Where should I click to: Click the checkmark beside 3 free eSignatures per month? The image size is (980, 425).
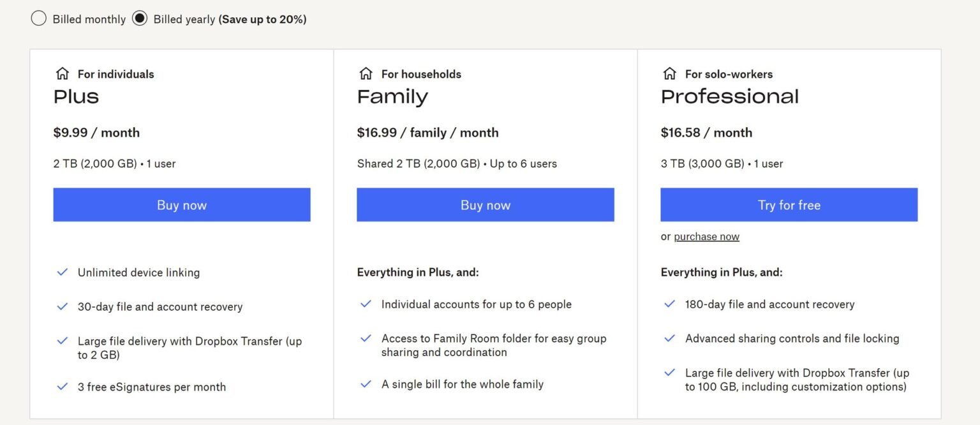pyautogui.click(x=62, y=386)
